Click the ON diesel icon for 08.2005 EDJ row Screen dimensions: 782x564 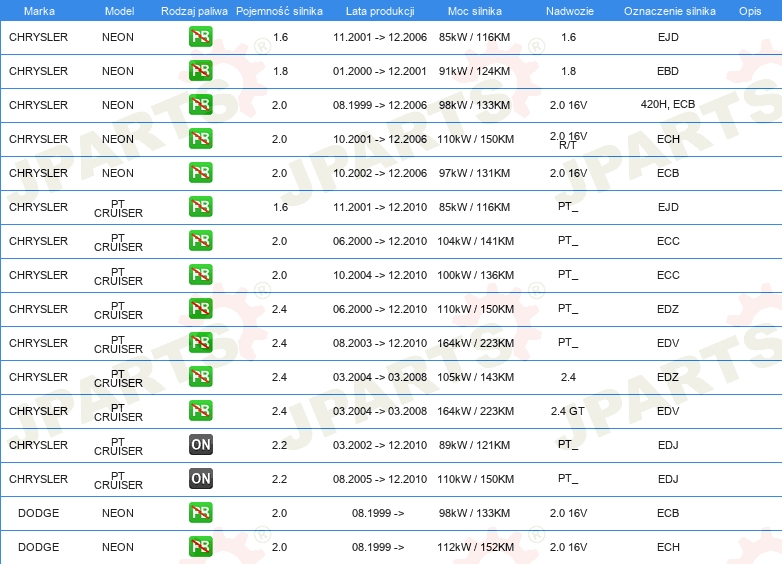click(x=200, y=478)
